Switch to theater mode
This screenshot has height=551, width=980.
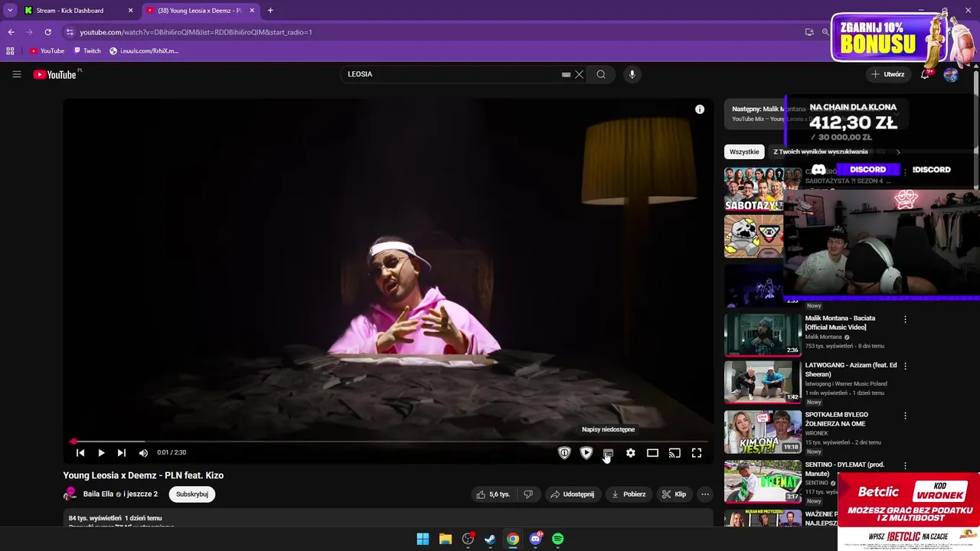652,453
